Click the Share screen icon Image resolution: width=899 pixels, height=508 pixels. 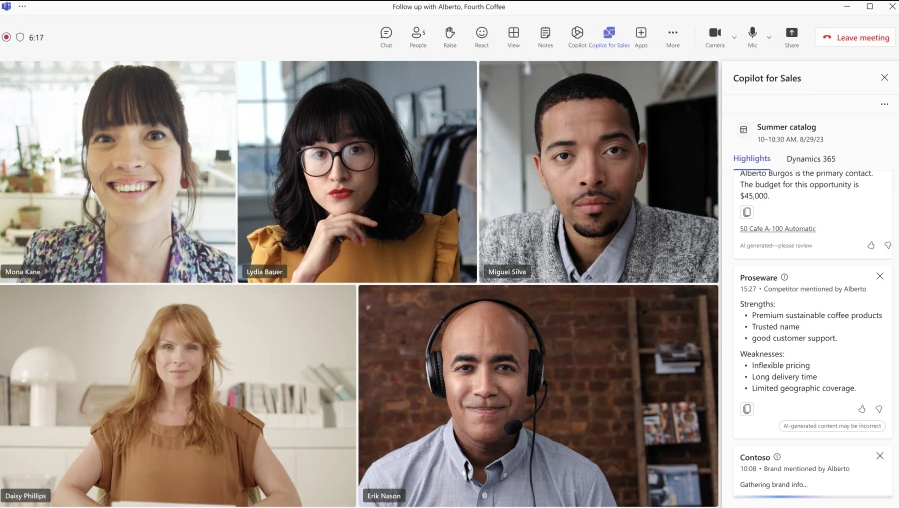click(x=792, y=36)
